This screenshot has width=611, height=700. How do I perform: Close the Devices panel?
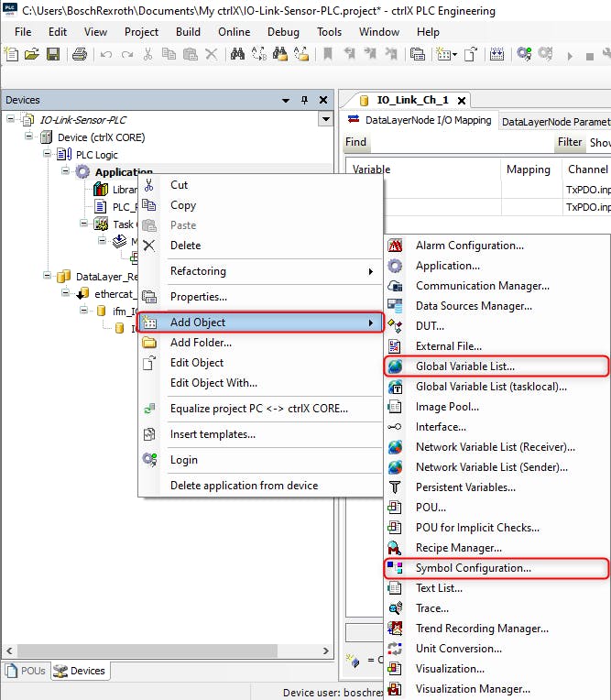(x=323, y=100)
